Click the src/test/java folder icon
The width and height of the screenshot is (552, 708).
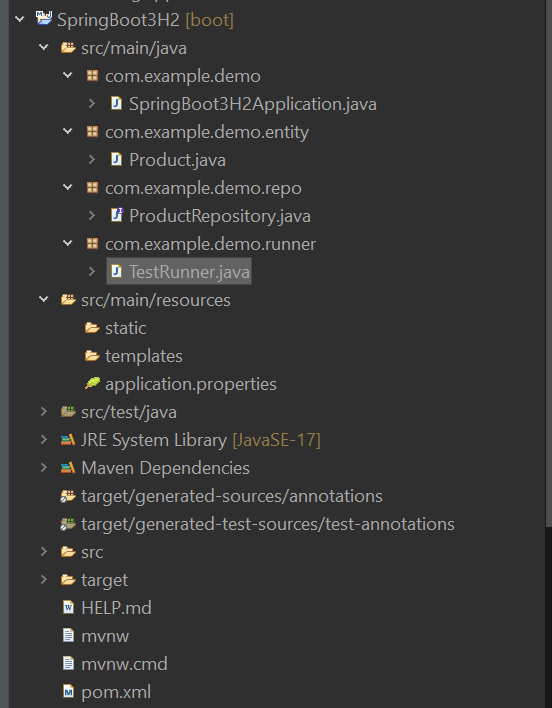(x=68, y=411)
